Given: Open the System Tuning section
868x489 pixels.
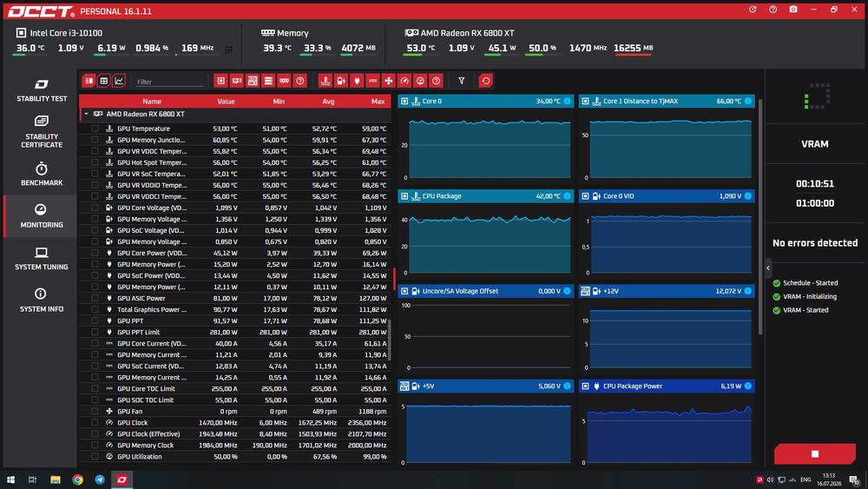Looking at the screenshot, I should pos(41,259).
